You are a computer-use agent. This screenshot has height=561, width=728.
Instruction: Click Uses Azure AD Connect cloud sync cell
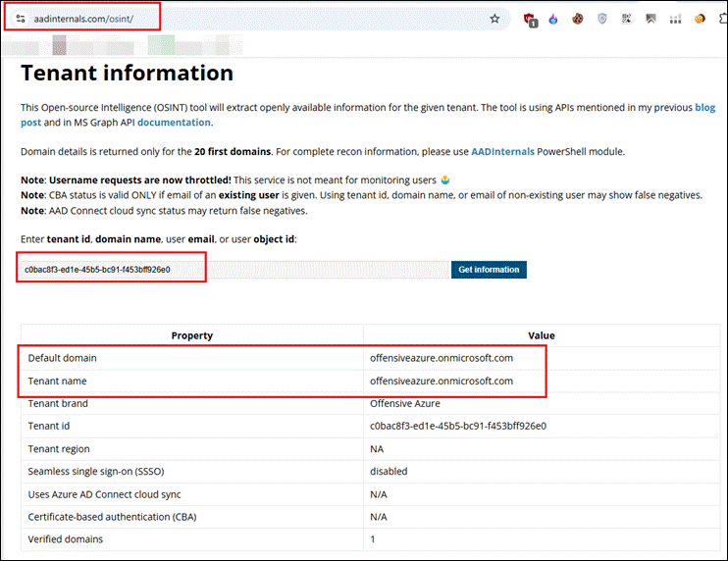tap(191, 494)
